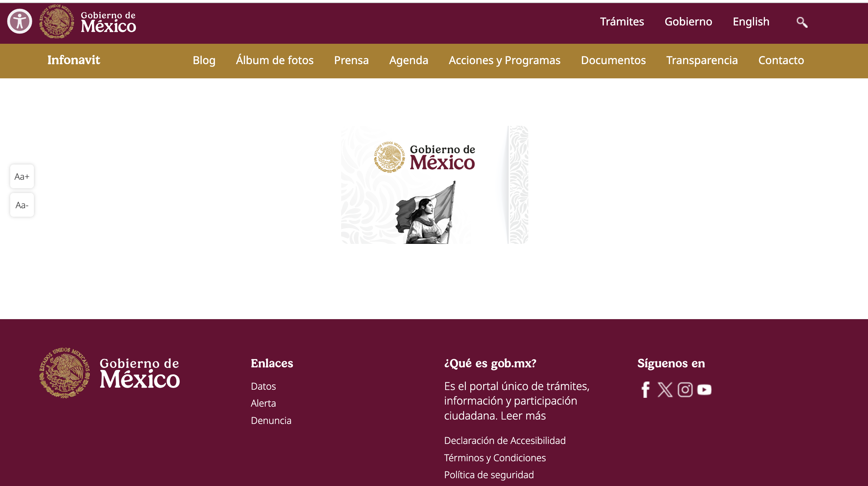The height and width of the screenshot is (486, 868).
Task: Open the X (Twitter) social icon
Action: tap(665, 390)
